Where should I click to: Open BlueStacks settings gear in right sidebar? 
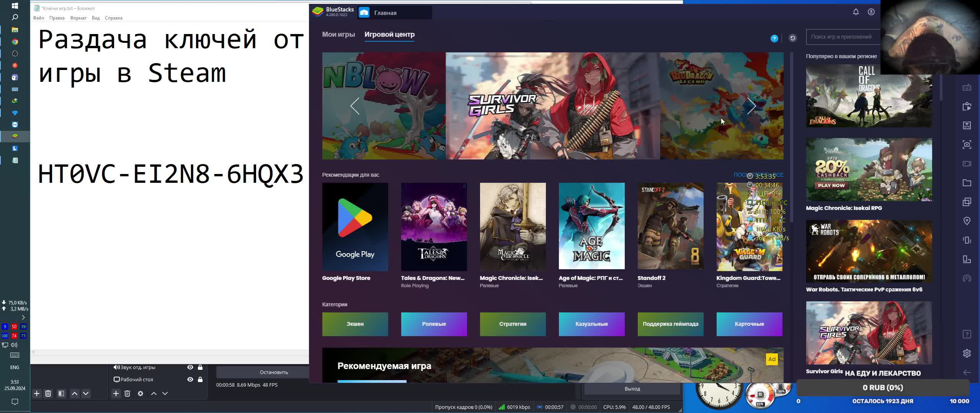tap(967, 353)
